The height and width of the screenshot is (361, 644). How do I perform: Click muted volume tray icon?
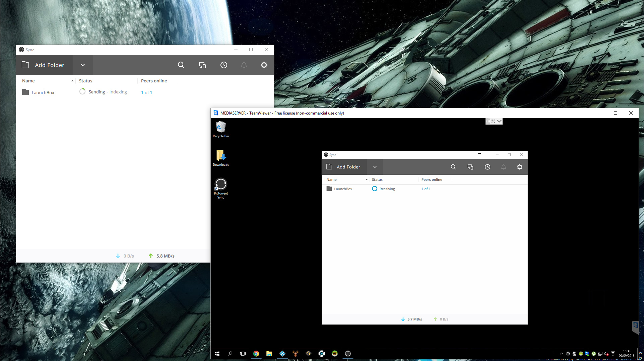point(606,354)
